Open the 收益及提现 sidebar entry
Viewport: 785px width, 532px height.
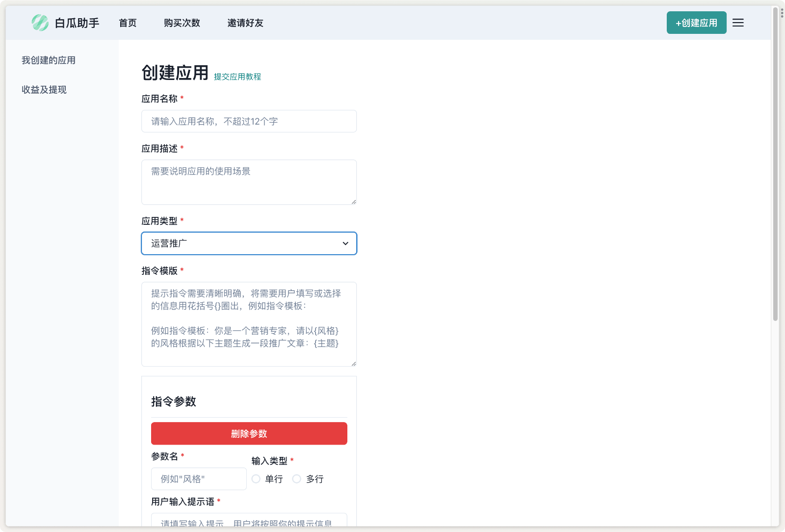tap(43, 89)
